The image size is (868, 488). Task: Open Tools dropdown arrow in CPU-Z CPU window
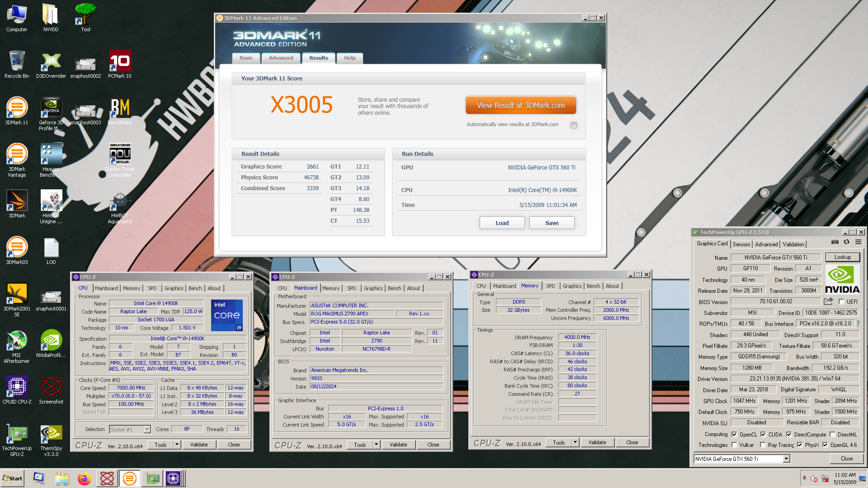(177, 445)
